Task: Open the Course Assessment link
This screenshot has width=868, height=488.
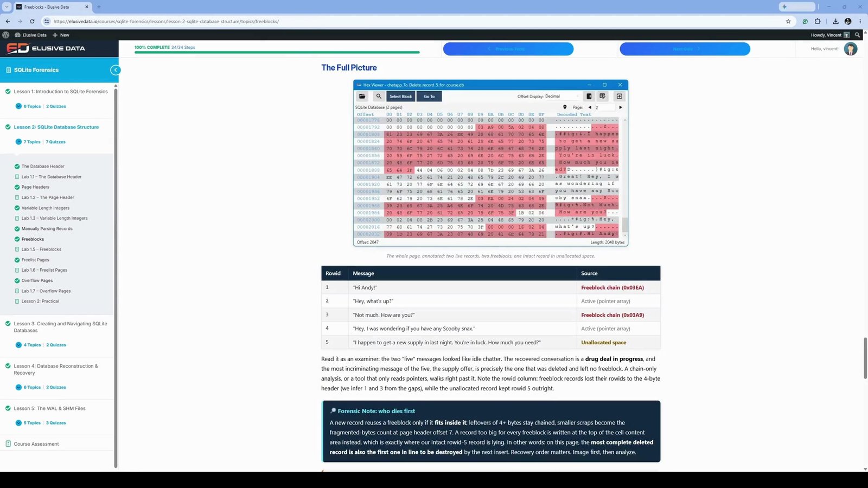Action: [x=36, y=444]
